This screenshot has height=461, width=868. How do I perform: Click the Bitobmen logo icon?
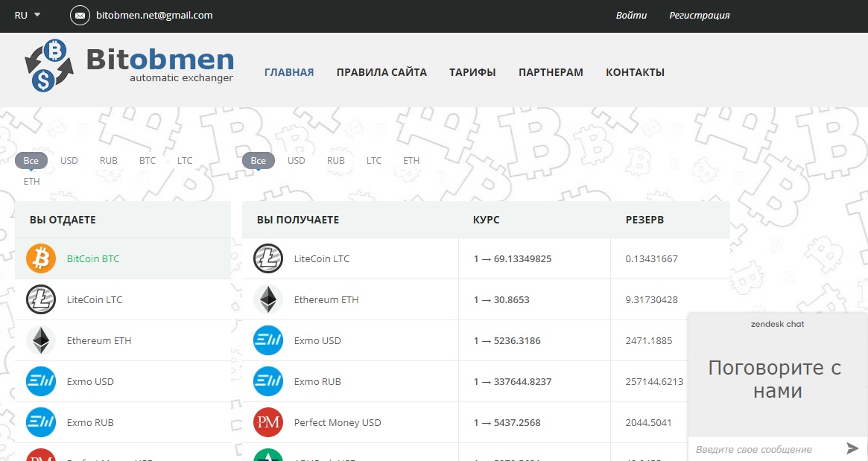point(49,66)
